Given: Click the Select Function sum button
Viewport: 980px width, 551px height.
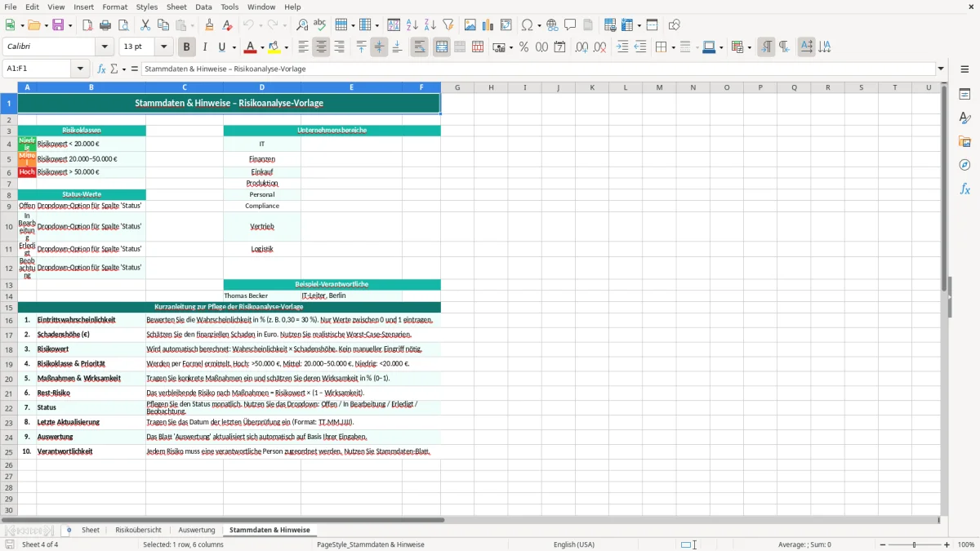Looking at the screenshot, I should [x=114, y=69].
